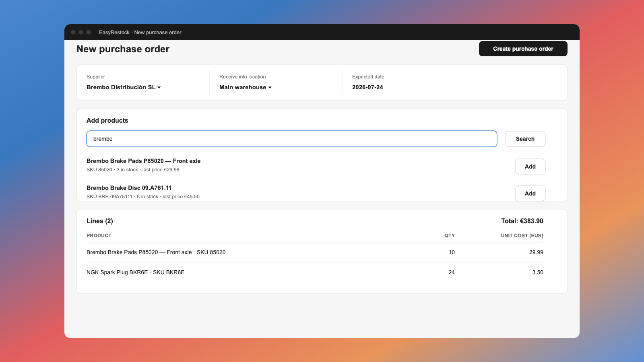The image size is (644, 362).
Task: Select the Brembo Brake Disc 09.A761.11 result title
Action: [x=129, y=188]
